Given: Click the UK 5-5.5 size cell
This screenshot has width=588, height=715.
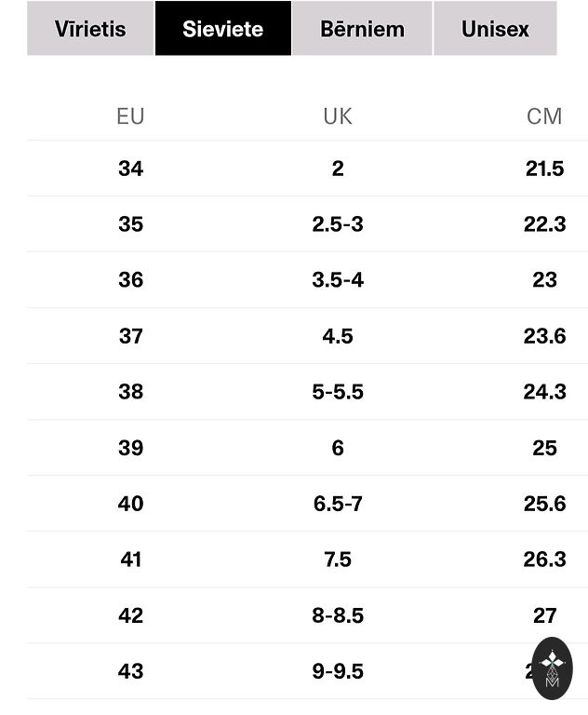Looking at the screenshot, I should click(x=338, y=392).
